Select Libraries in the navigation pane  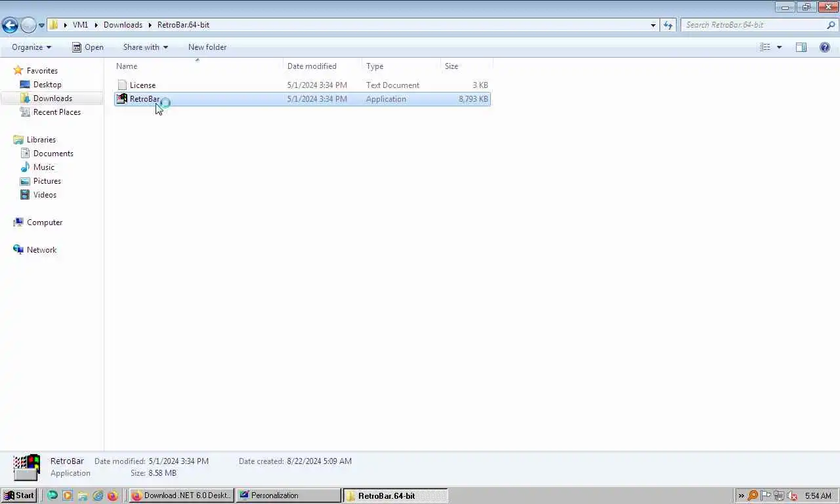click(x=41, y=140)
